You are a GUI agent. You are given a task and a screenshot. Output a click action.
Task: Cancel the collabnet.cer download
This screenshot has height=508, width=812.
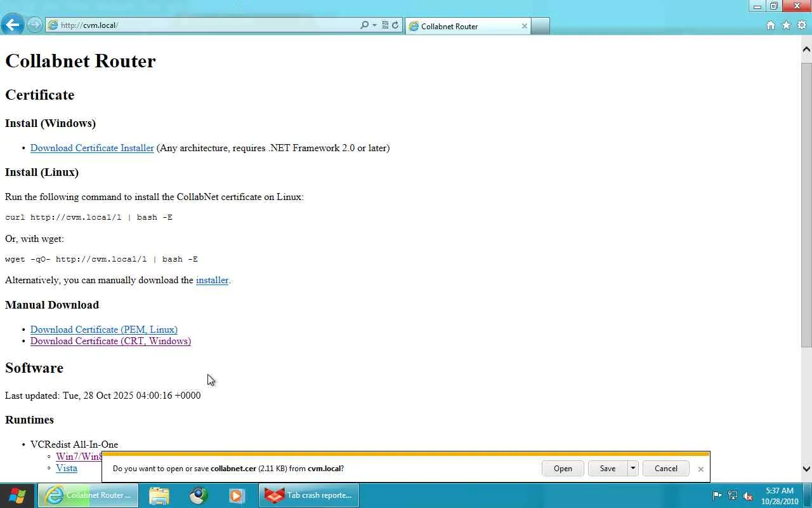pos(666,469)
